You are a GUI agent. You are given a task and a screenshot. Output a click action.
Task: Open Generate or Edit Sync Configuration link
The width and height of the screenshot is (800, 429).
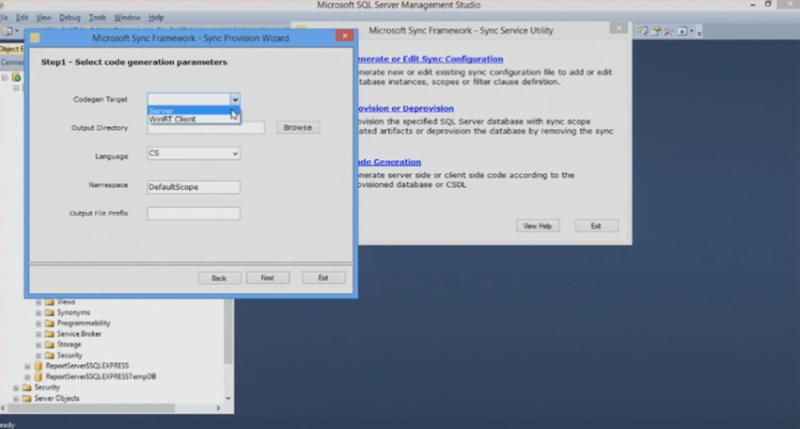[430, 59]
